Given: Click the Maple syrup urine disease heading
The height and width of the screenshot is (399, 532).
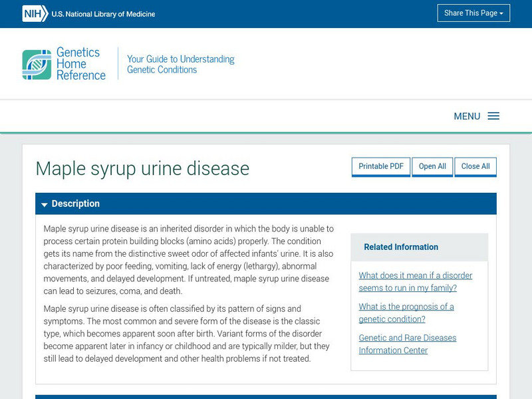Looking at the screenshot, I should click(142, 168).
